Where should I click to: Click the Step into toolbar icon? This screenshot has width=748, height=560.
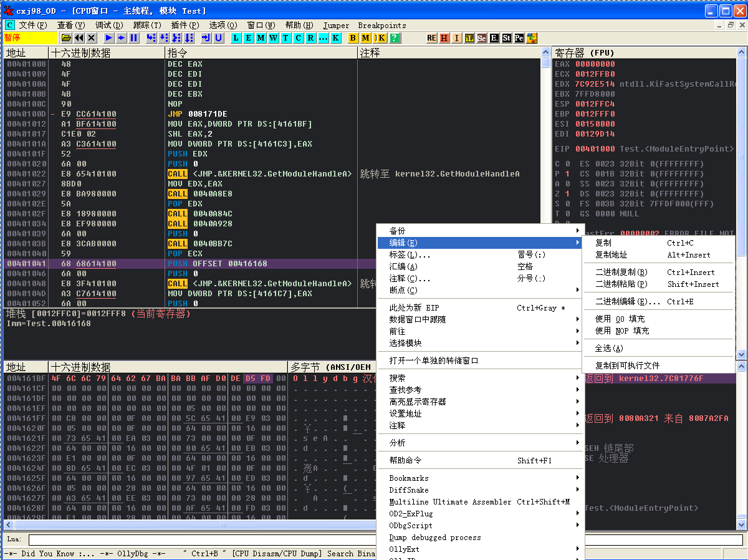tap(151, 38)
